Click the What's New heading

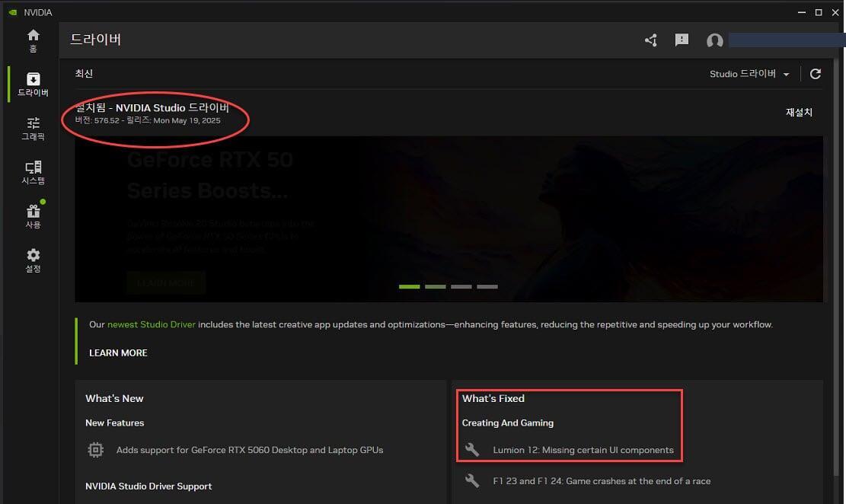point(114,398)
